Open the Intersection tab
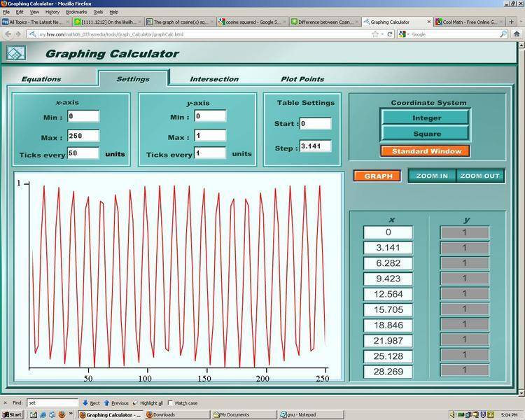Viewport: 525px width, 420px height. [214, 79]
